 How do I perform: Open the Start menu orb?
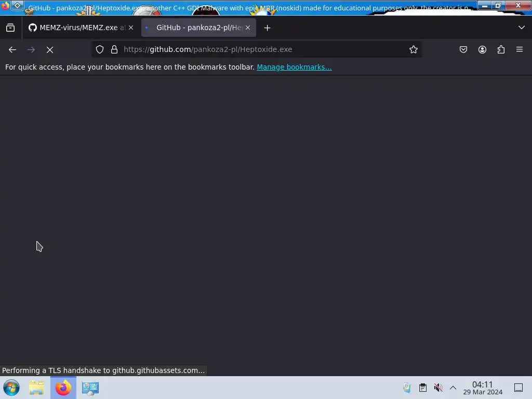[11, 388]
